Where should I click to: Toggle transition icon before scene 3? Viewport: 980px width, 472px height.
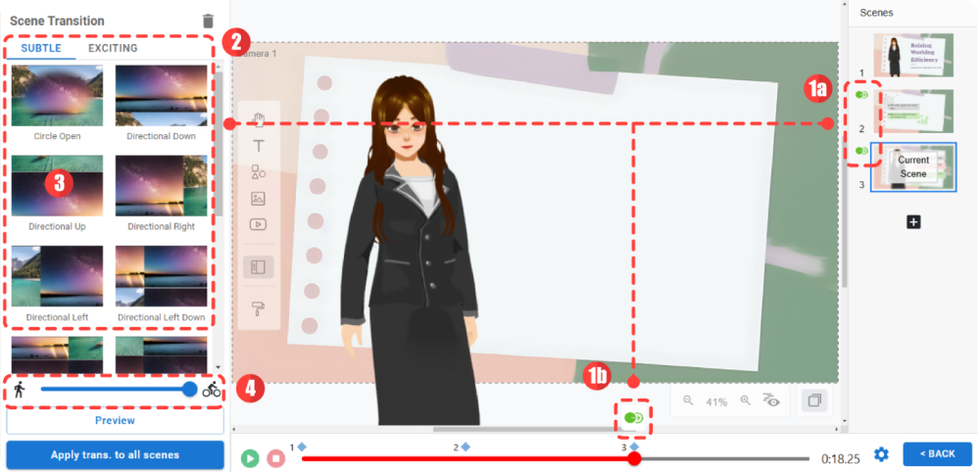click(x=861, y=151)
